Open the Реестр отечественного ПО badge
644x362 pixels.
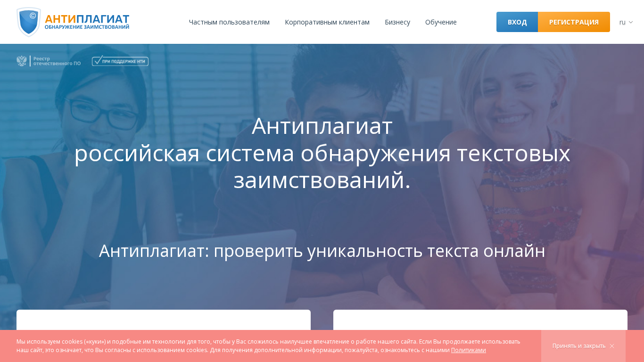coord(49,61)
